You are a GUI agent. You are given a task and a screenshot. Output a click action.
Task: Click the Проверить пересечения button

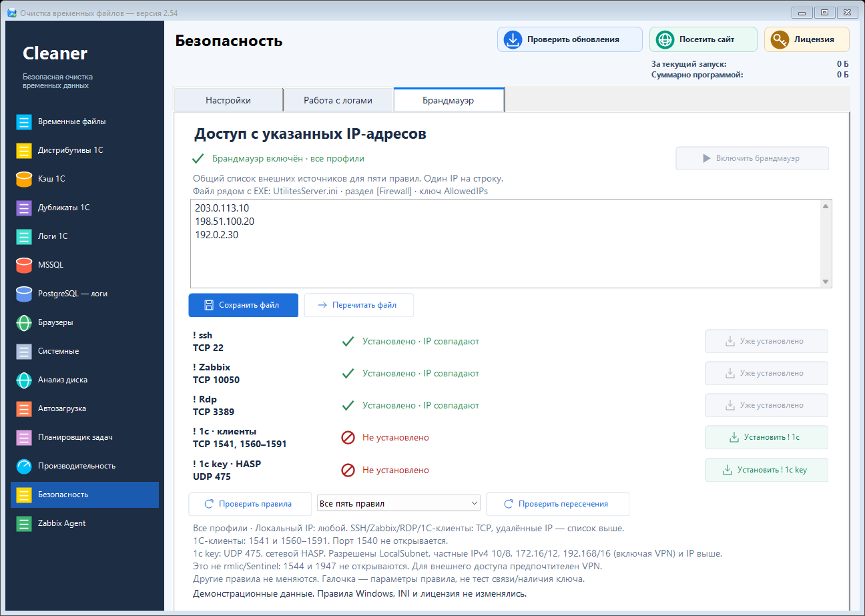(x=557, y=505)
